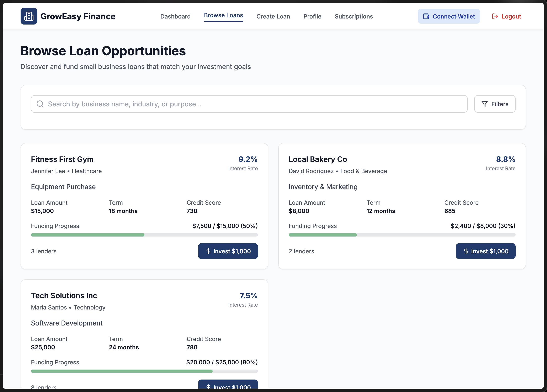
Task: Open the Profile nav item
Action: 312,16
